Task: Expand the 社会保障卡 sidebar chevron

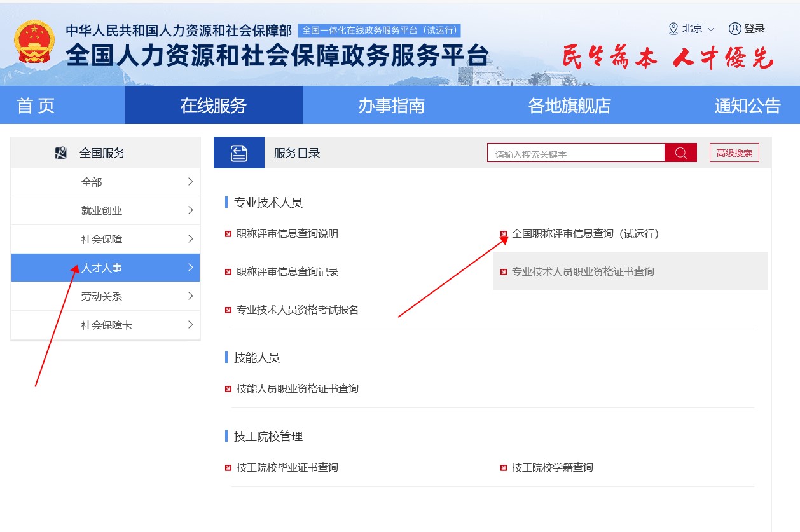Action: [x=190, y=325]
